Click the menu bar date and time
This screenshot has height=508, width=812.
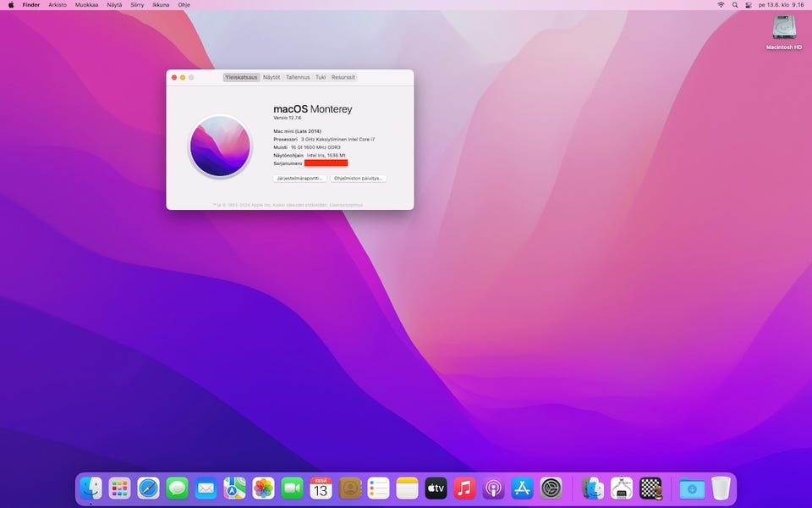[x=781, y=5]
